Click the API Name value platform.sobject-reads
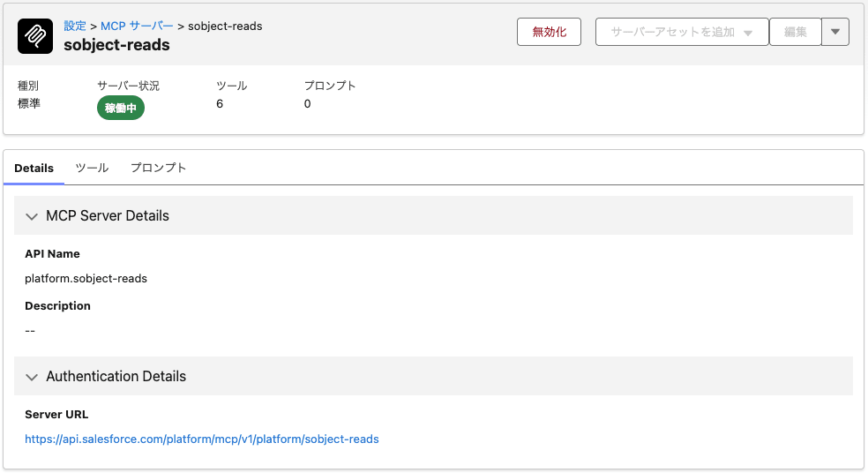The width and height of the screenshot is (868, 473). pyautogui.click(x=86, y=278)
